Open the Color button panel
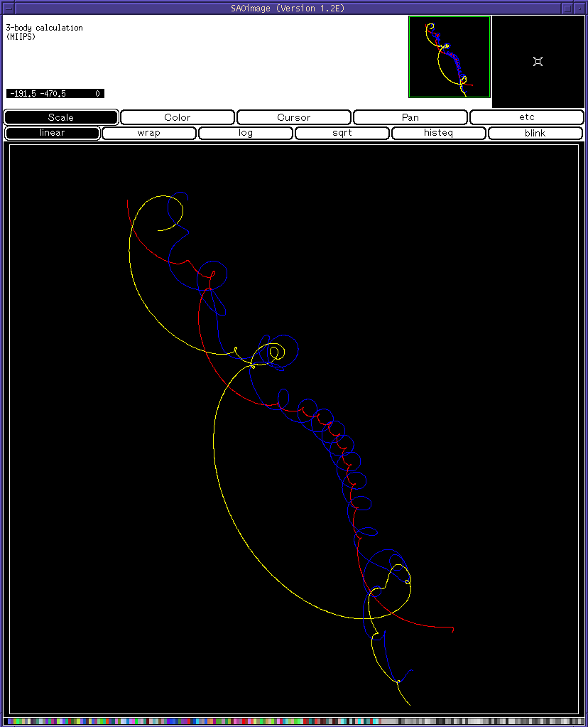The image size is (588, 727). 177,117
